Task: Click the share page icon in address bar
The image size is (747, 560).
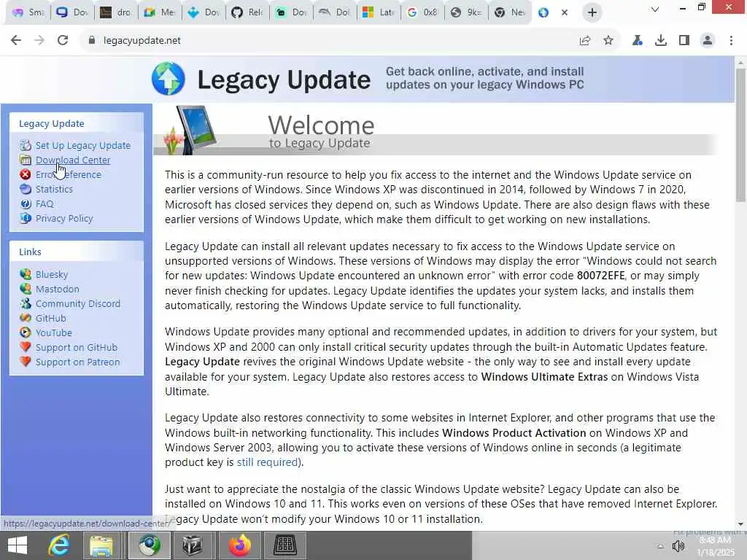Action: pos(585,41)
